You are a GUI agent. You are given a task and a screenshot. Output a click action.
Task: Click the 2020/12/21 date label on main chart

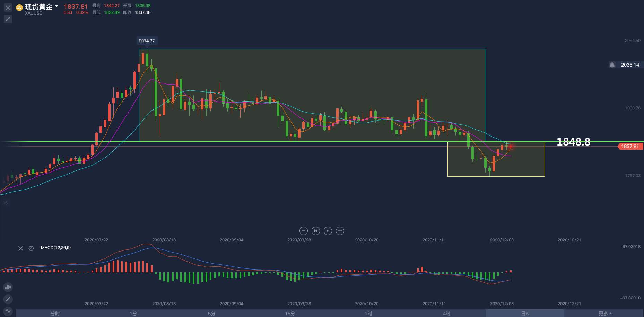[x=569, y=240]
